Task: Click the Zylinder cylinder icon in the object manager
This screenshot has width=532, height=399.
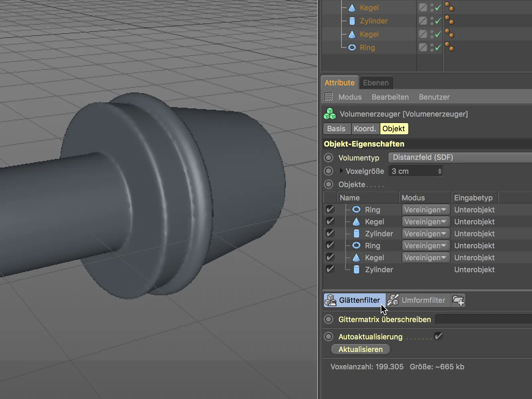Action: 352,21
